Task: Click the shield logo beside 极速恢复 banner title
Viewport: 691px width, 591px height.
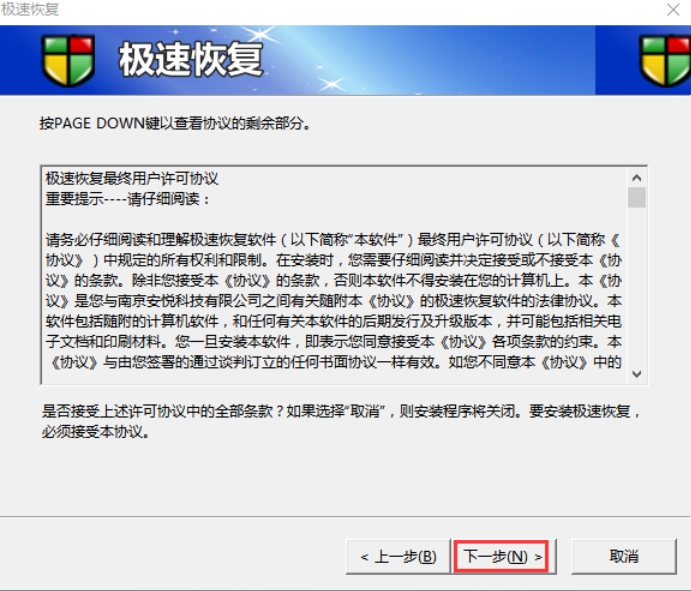Action: pyautogui.click(x=68, y=60)
